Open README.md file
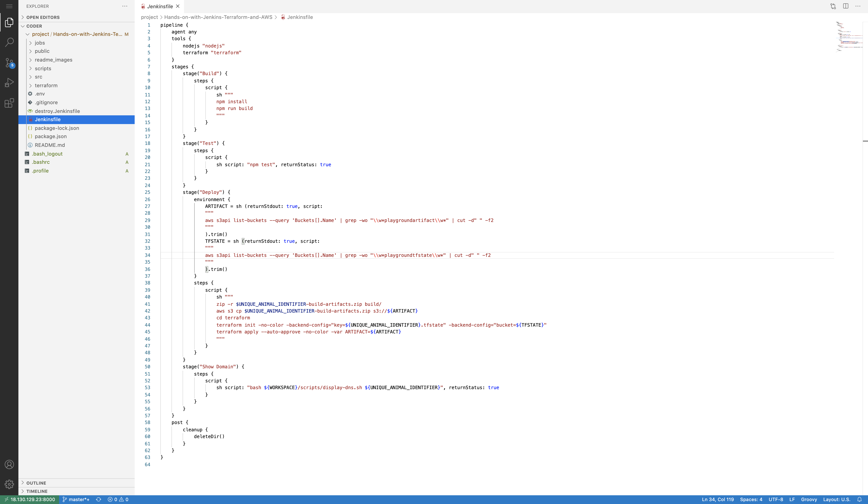The height and width of the screenshot is (504, 868). click(77, 145)
